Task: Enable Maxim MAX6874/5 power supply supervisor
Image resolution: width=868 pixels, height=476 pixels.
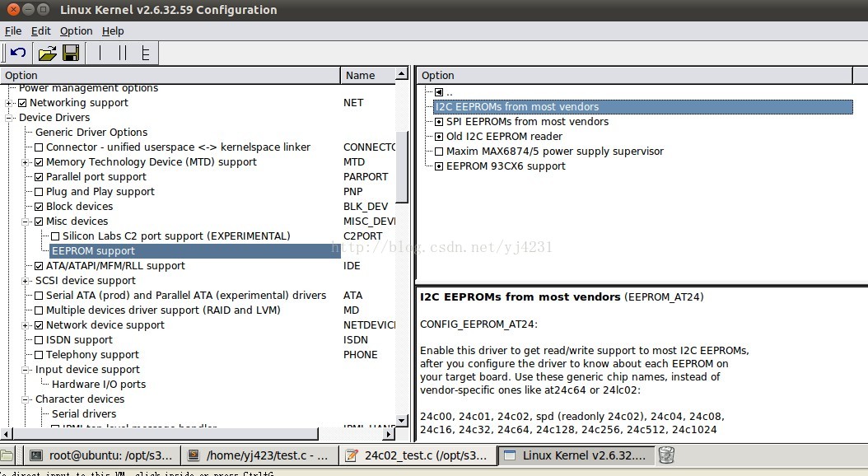Action: tap(439, 152)
